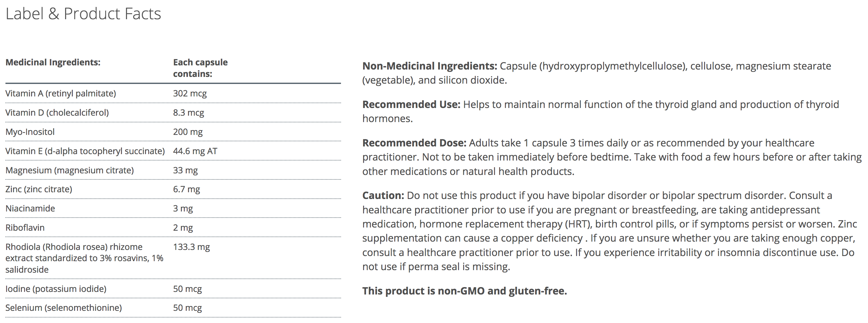Screen dimensions: 868x323
Task: Click the "Each capsule contains:" column header
Action: [200, 68]
